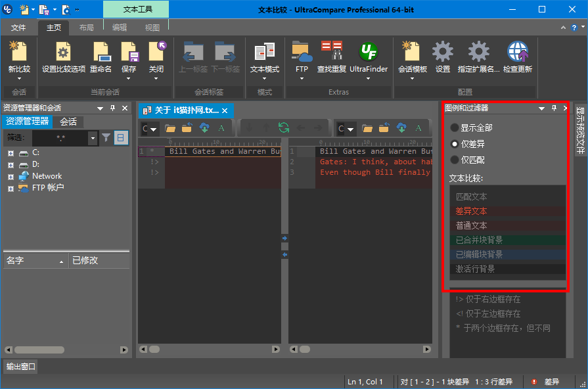Viewport: 588px width, 389px height.
Task: Expand the FTP 帐户 tree node
Action: [x=11, y=189]
